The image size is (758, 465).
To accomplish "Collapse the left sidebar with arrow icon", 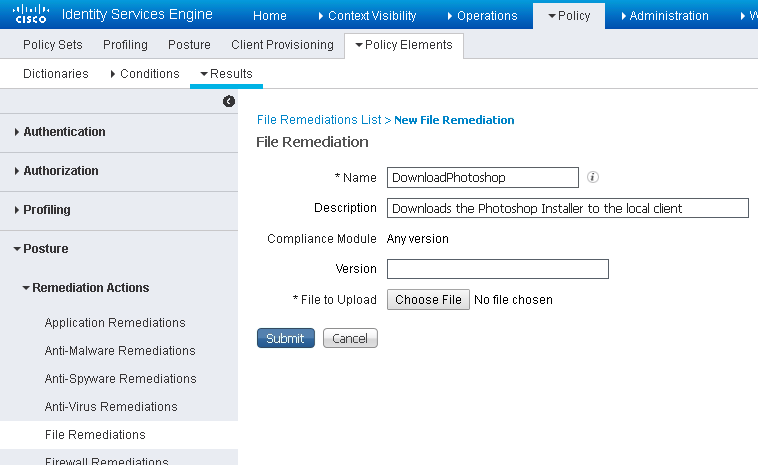I will pos(229,101).
